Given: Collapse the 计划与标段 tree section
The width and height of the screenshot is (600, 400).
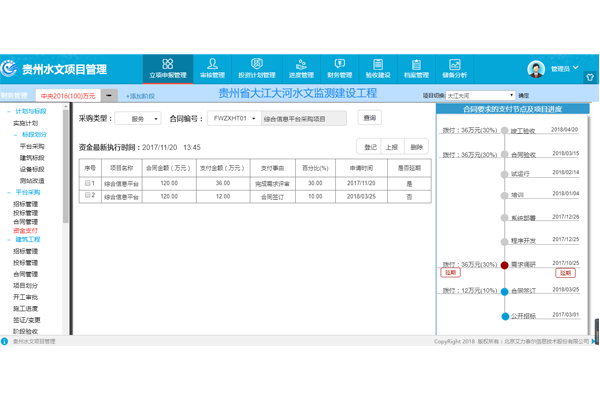Looking at the screenshot, I should pyautogui.click(x=10, y=111).
